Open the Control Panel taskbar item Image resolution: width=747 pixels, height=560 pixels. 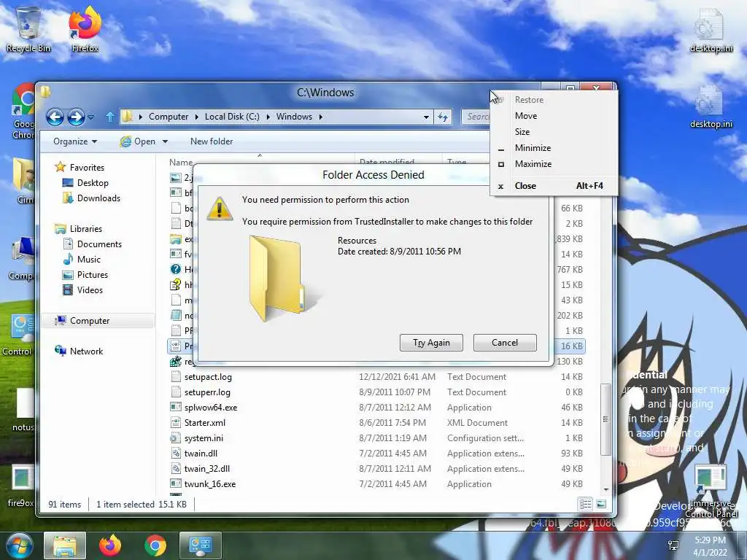click(201, 545)
